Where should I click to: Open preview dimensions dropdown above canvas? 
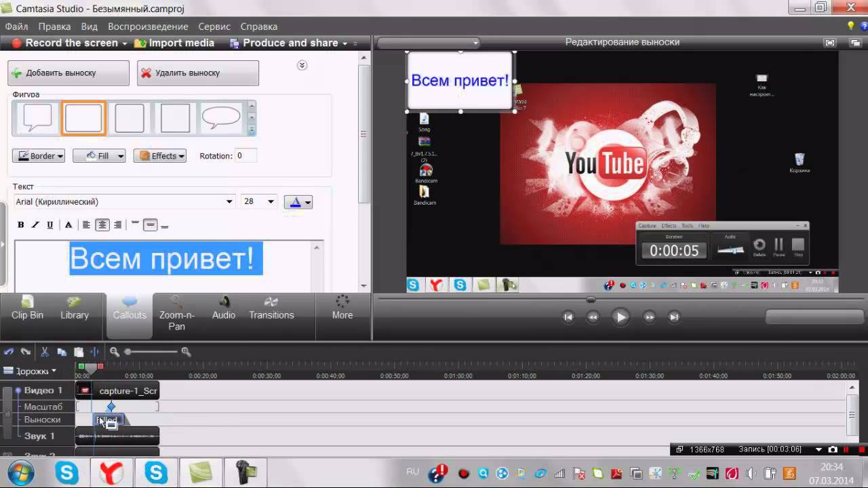point(429,43)
